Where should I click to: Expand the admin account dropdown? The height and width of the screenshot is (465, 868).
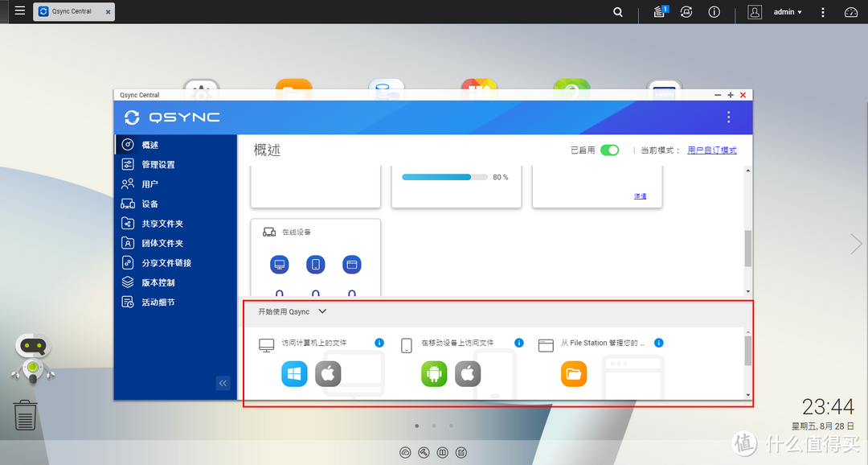click(788, 11)
